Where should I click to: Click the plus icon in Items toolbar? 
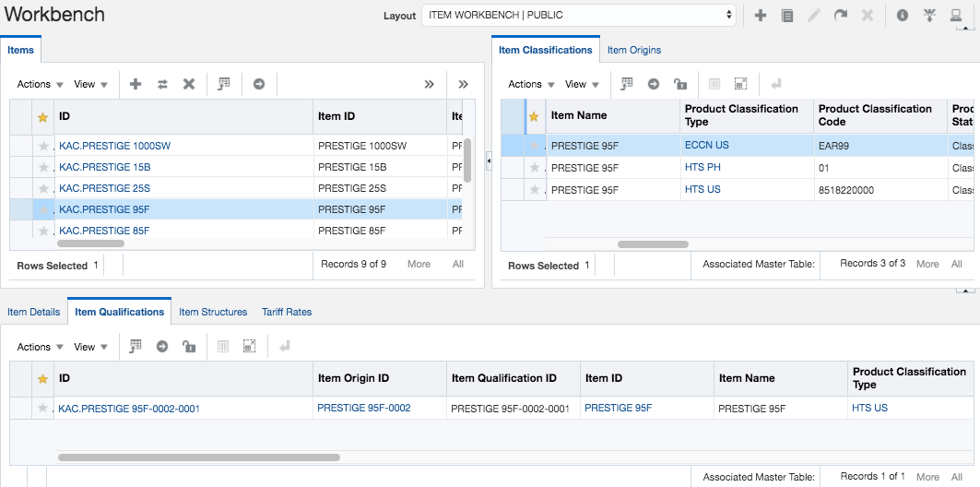[136, 84]
